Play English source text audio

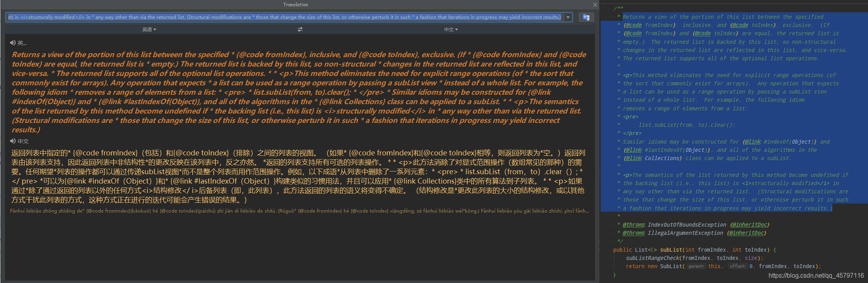pos(13,43)
